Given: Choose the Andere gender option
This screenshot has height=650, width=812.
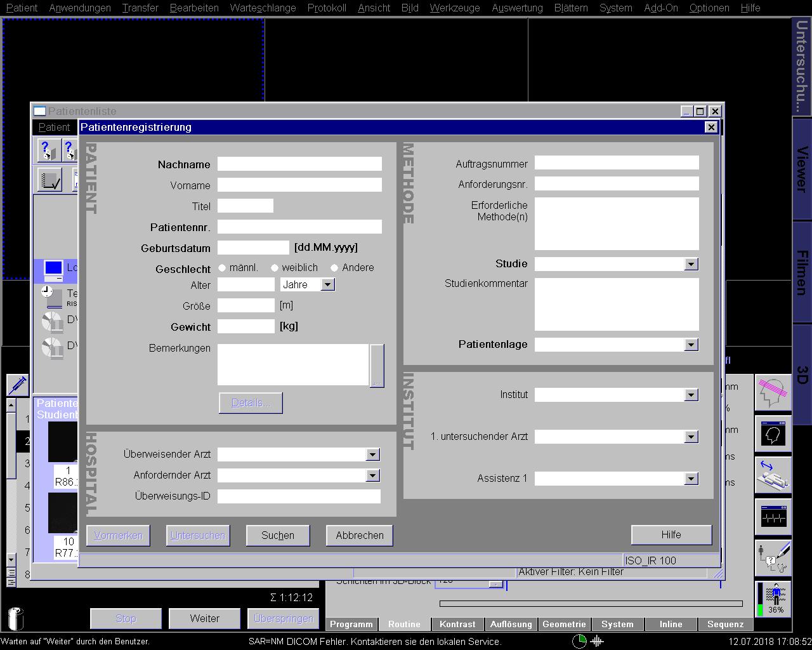Looking at the screenshot, I should [x=334, y=268].
